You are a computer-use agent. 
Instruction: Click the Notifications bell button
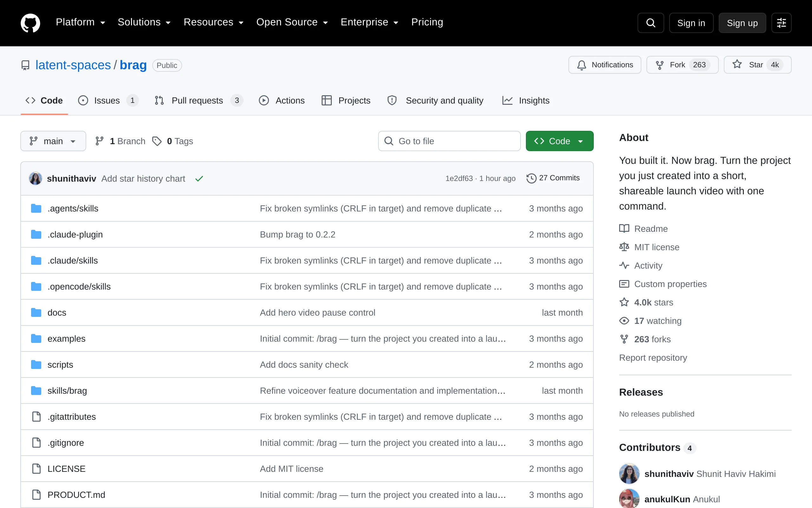(x=605, y=65)
